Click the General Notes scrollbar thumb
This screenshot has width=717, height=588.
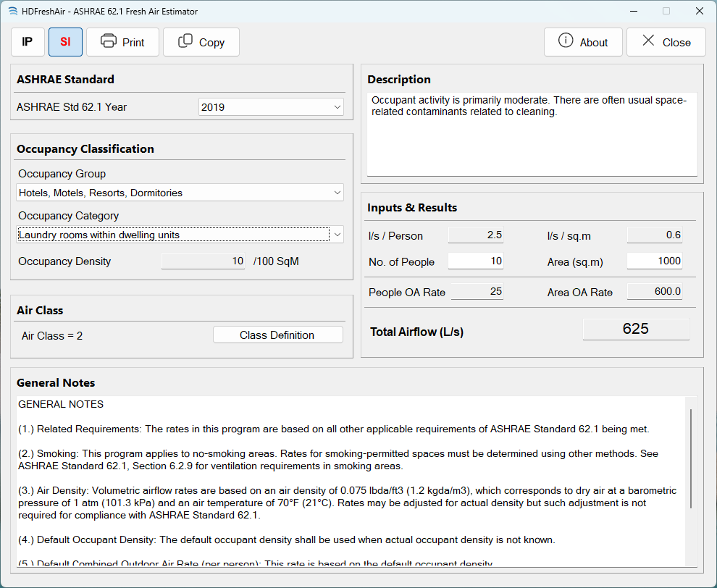[x=690, y=458]
